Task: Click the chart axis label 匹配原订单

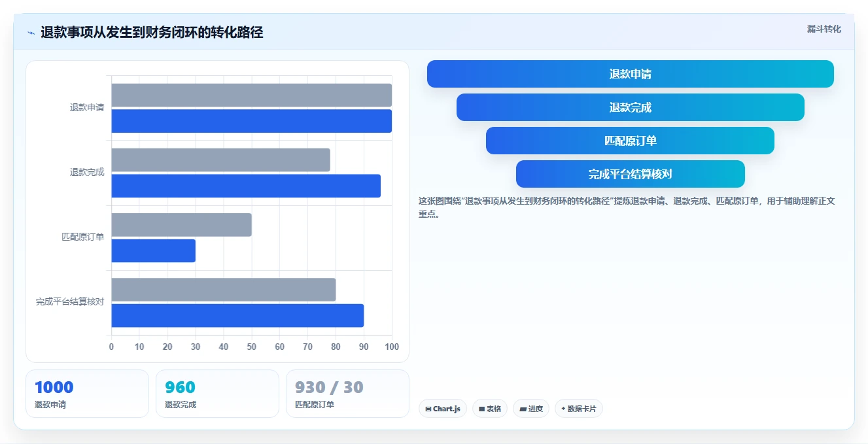Action: (83, 237)
